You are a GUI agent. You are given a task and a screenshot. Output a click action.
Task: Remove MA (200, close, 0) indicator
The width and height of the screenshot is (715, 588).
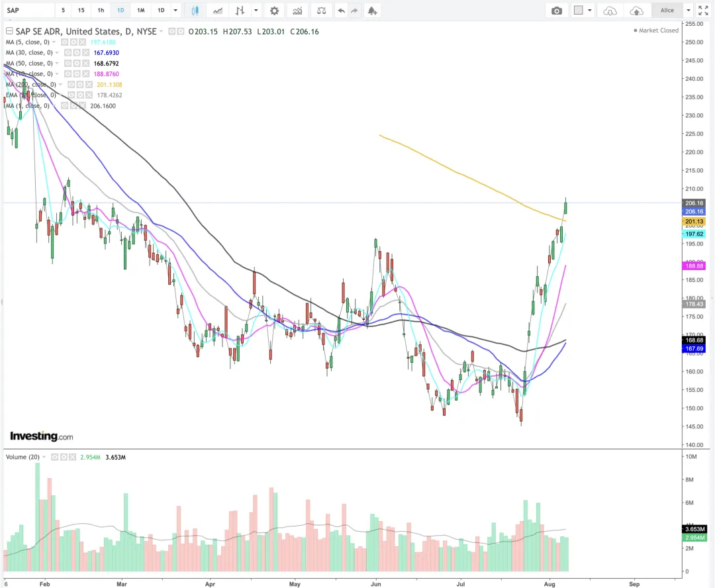click(89, 84)
